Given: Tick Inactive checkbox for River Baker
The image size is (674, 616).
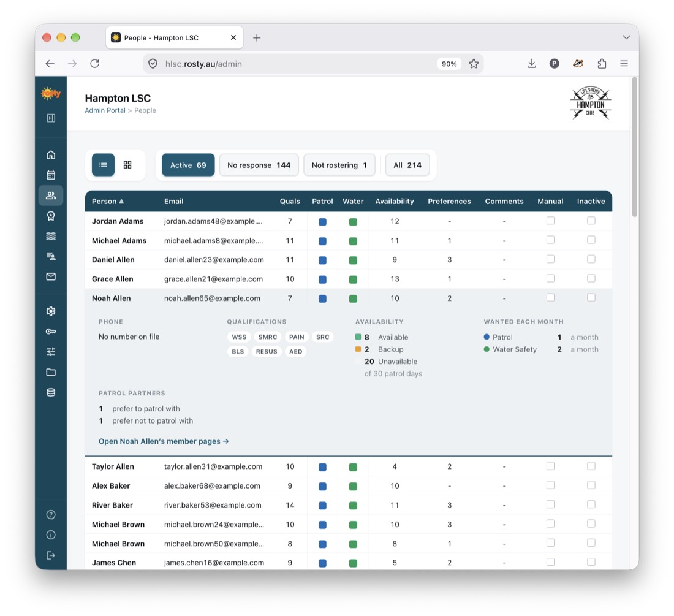Looking at the screenshot, I should pos(591,504).
